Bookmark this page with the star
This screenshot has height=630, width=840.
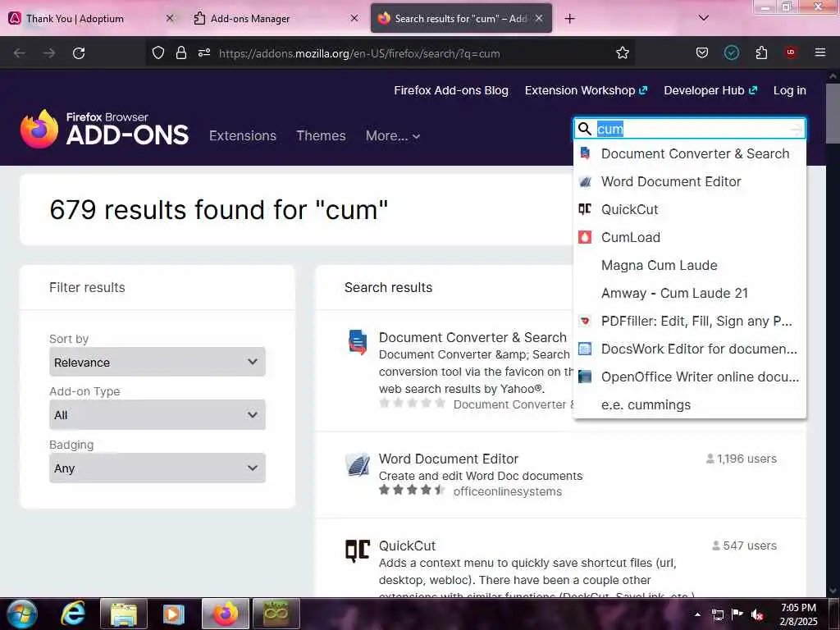[x=622, y=52]
